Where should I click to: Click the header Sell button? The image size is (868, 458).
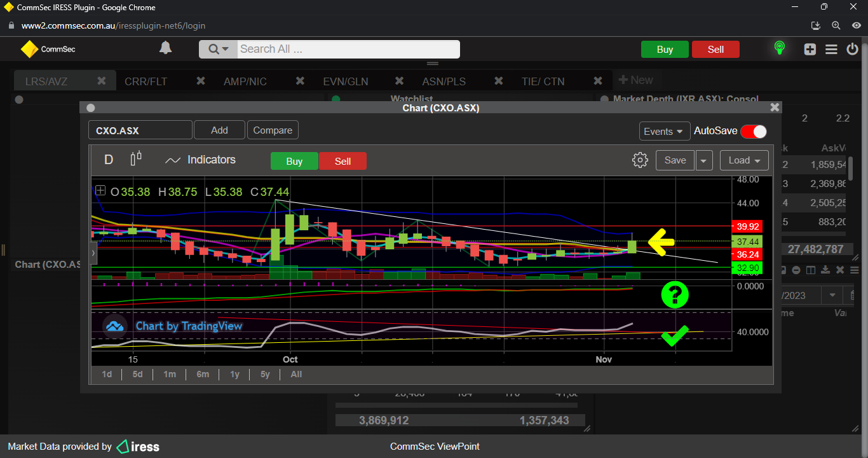[715, 49]
